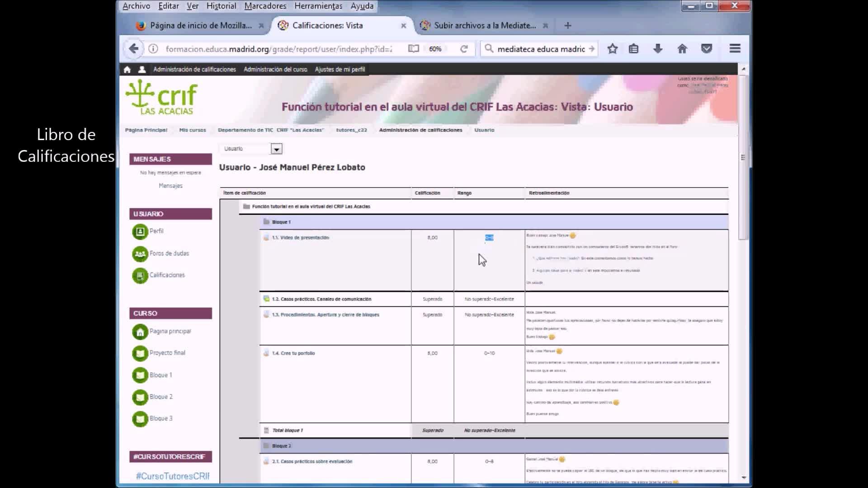Switch to Subir archivos a la Mediateca tab
Image resolution: width=868 pixels, height=488 pixels.
coord(485,26)
